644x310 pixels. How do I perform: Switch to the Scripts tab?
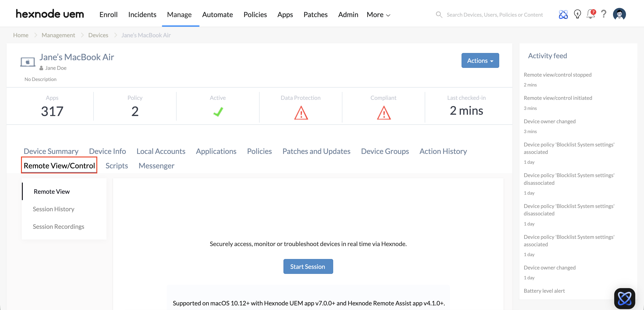(117, 166)
